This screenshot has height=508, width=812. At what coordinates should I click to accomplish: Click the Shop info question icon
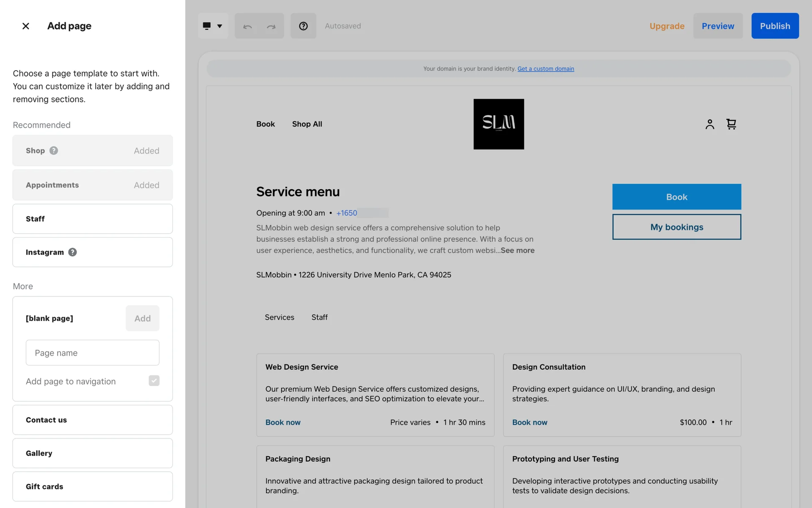click(54, 151)
